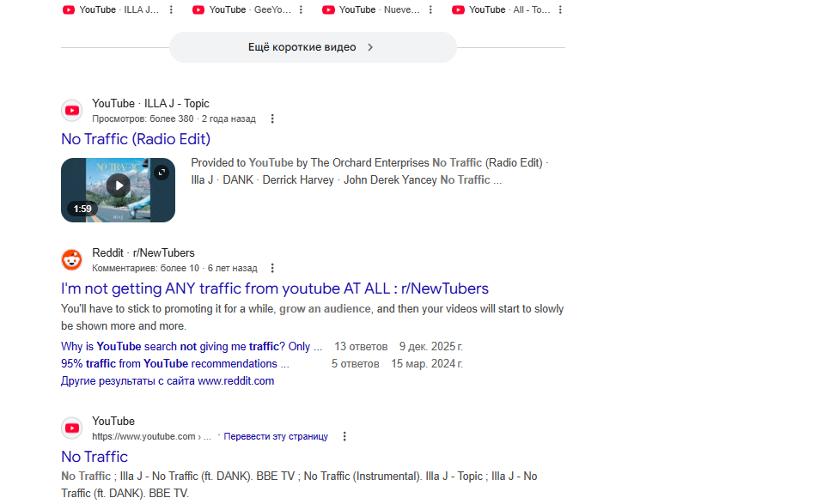
Task: Click the '15 мар. 2024 г.' date text
Action: (427, 364)
